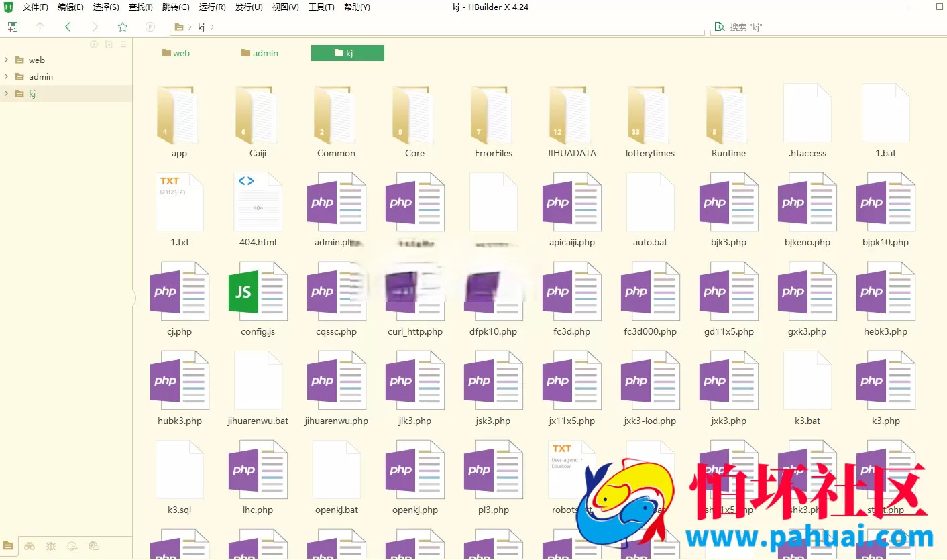
Task: Open the 运行(R) menu
Action: pos(212,7)
